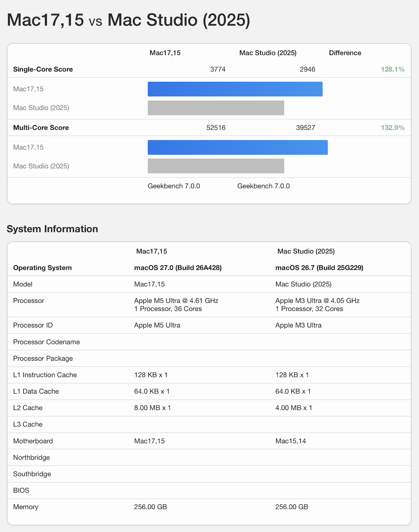Screen dimensions: 419x532
Task: Click the "Processor Codename" row label
Action: pos(46,342)
